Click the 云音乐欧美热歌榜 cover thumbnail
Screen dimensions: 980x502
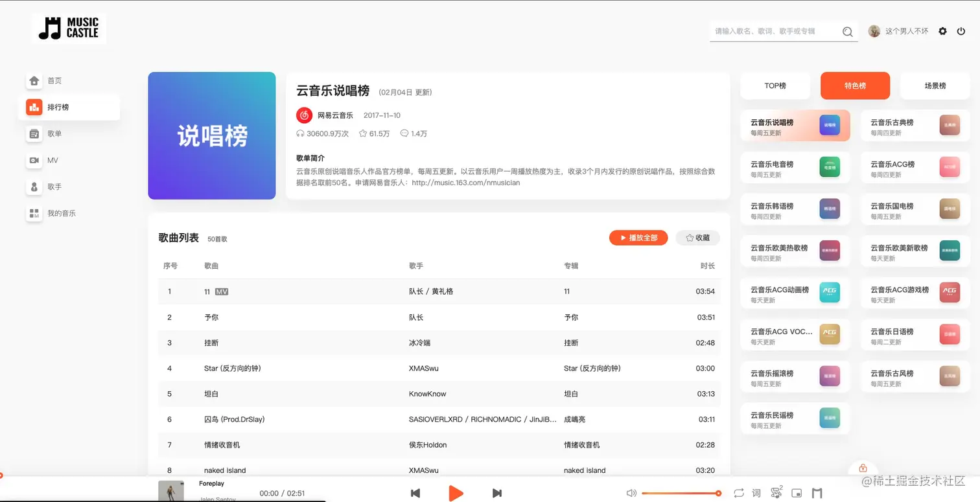830,251
